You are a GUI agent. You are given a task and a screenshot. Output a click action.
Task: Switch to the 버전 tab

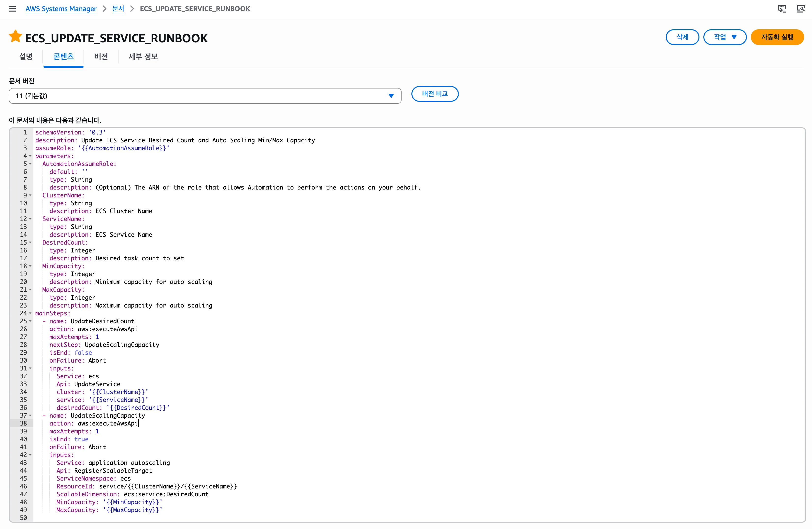101,56
